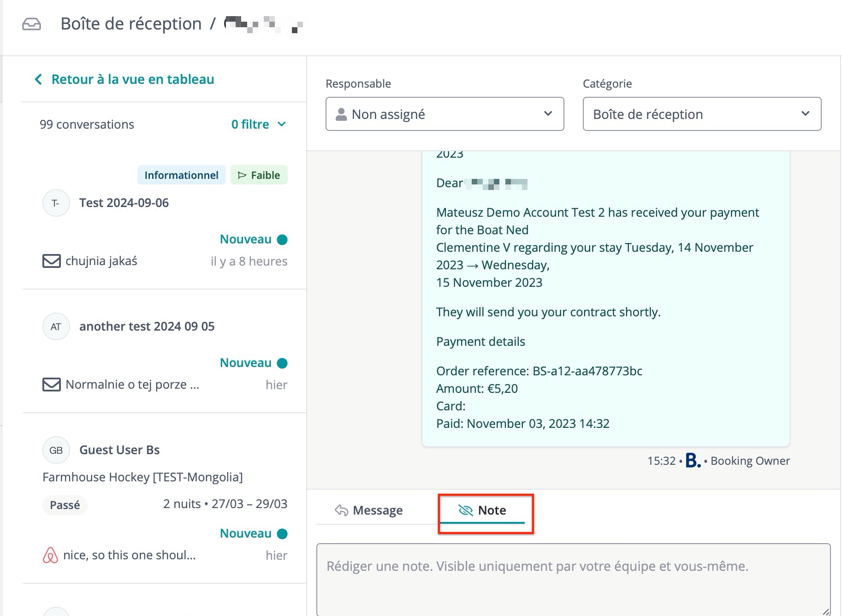Image resolution: width=842 pixels, height=616 pixels.
Task: Click the Faible priority flag badge
Action: [259, 175]
